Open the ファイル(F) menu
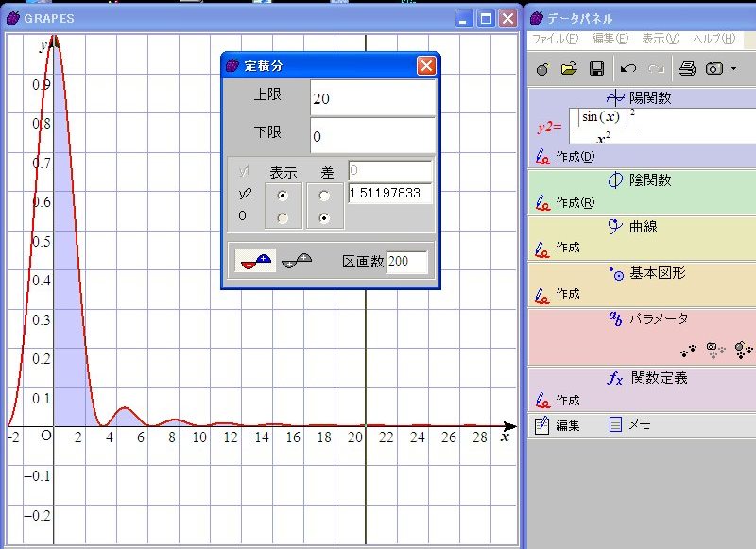The width and height of the screenshot is (756, 549). [555, 39]
